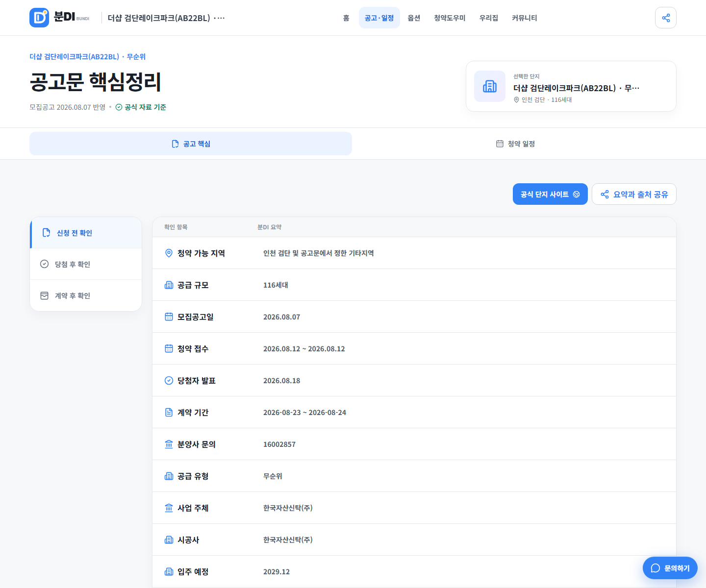This screenshot has height=588, width=706.
Task: Select 신청 전 확인 in side panel
Action: tap(86, 233)
